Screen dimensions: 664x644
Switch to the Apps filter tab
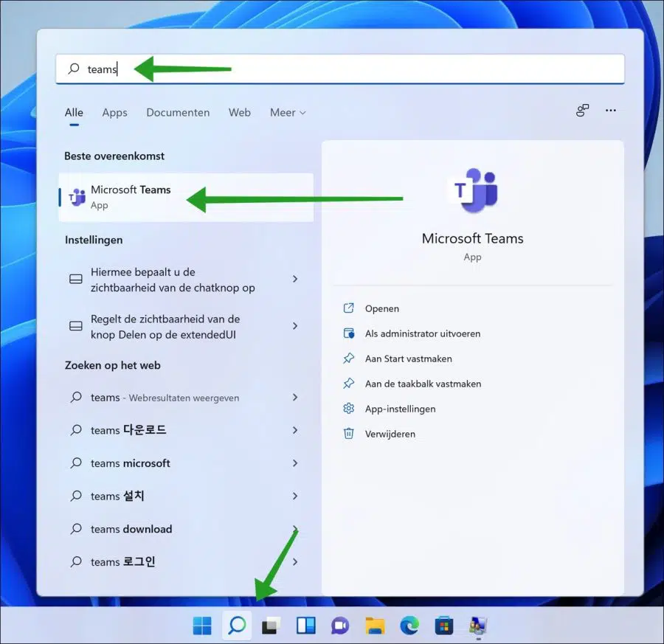click(115, 113)
